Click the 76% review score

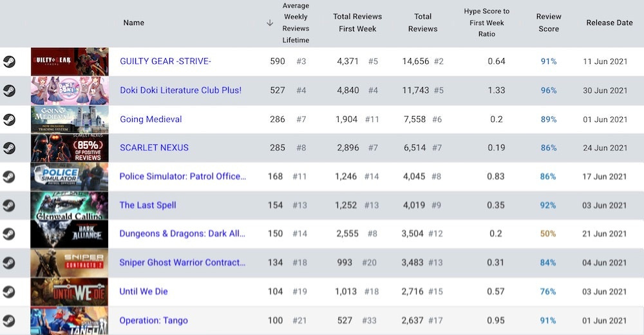coord(548,291)
